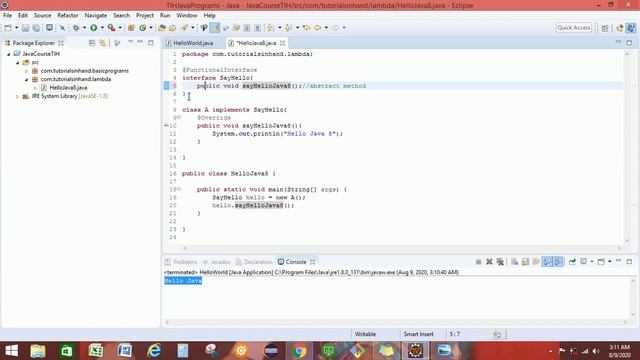Click the Save toolbar icon
640x360 pixels.
[25, 28]
